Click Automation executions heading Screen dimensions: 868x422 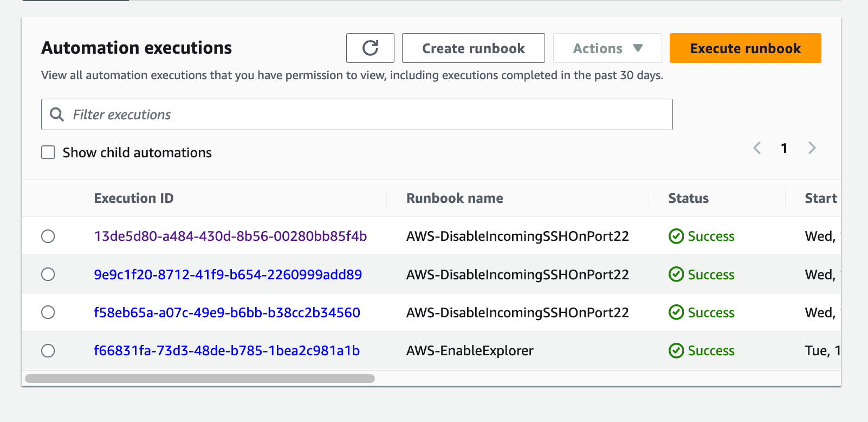point(137,48)
